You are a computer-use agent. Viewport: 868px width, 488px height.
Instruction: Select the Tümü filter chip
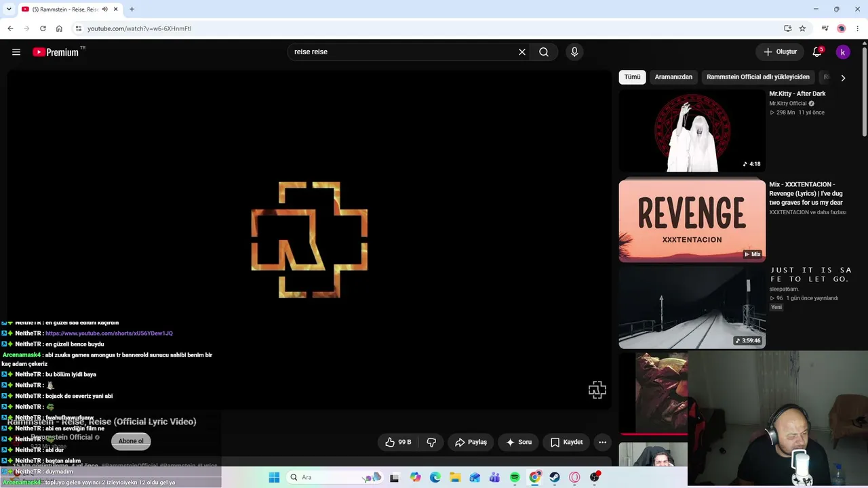632,77
